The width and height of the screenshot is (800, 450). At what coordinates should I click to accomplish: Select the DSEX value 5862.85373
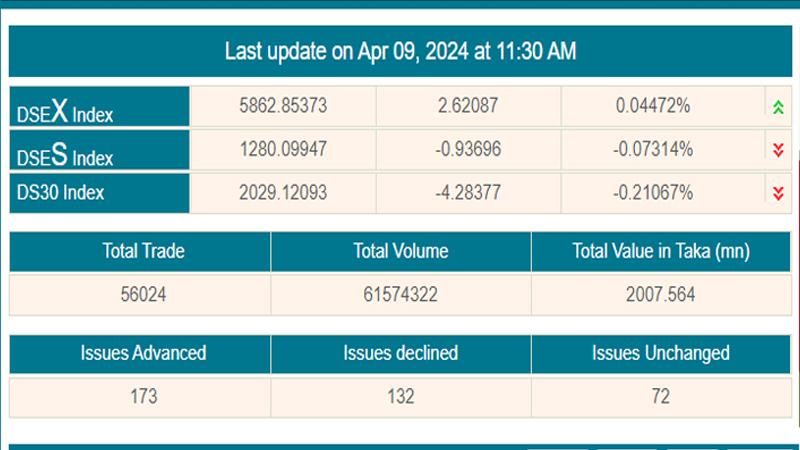[282, 106]
